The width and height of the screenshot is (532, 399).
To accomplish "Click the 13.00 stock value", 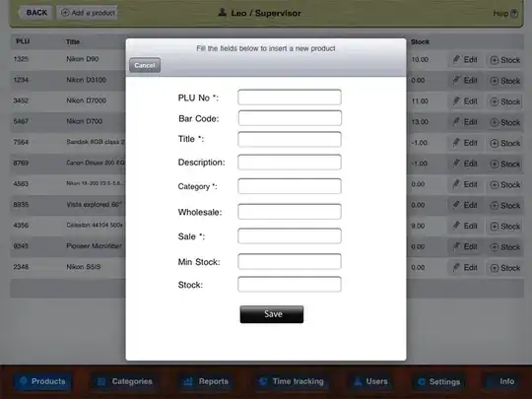I will tap(420, 122).
